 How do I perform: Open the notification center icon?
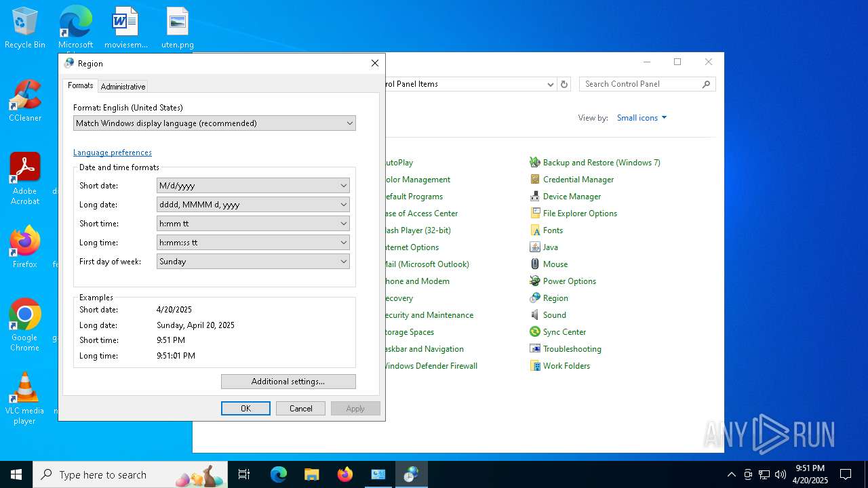(x=846, y=474)
